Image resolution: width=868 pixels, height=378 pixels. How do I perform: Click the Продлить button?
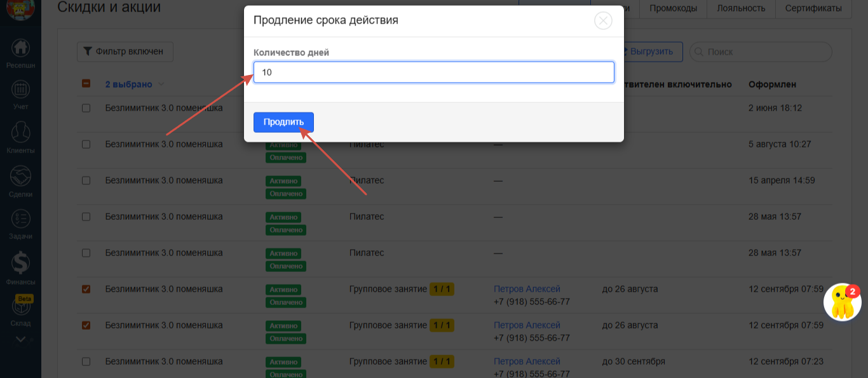[x=283, y=122]
